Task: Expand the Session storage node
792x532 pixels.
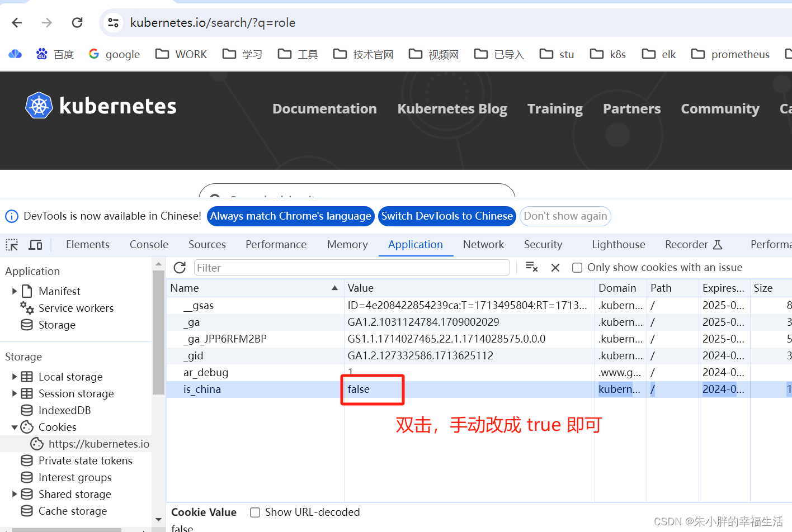Action: pos(15,393)
